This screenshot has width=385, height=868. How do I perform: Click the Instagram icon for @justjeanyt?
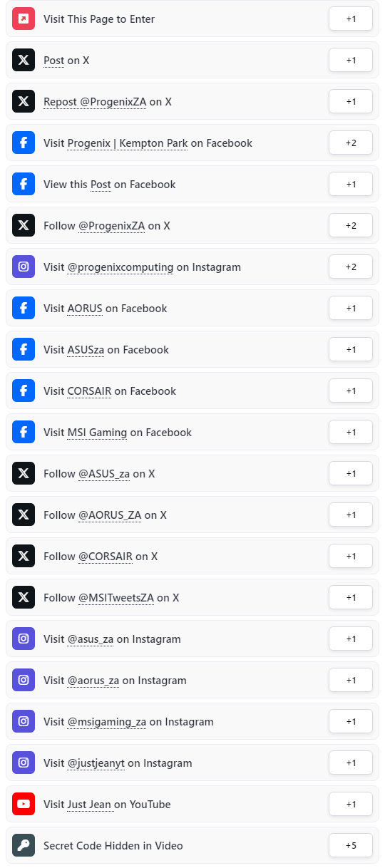[24, 763]
